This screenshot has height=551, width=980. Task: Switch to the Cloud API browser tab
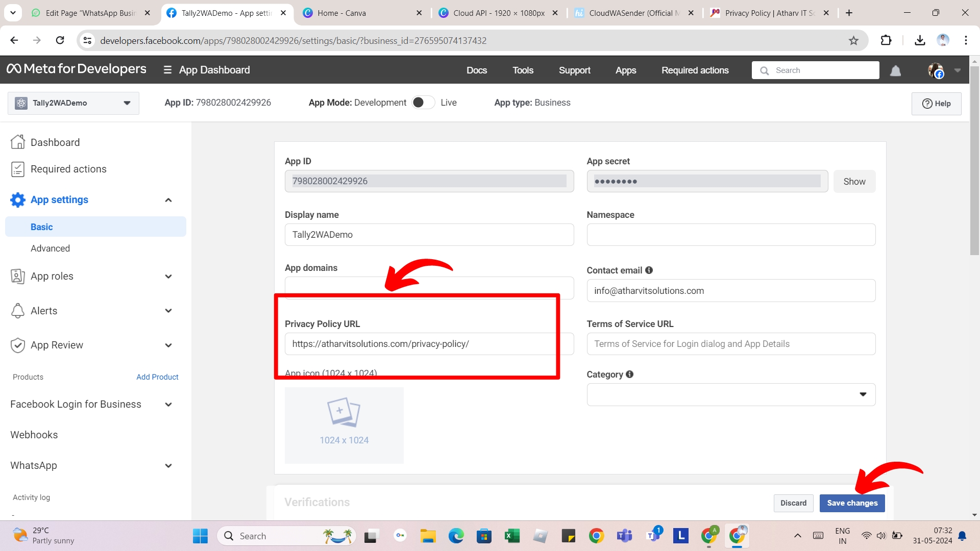(498, 13)
